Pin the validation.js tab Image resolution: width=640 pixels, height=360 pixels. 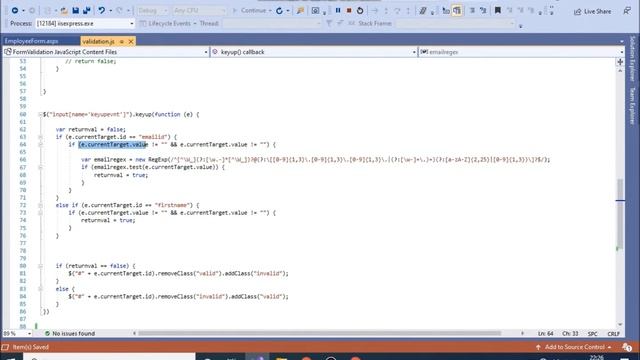pyautogui.click(x=122, y=41)
